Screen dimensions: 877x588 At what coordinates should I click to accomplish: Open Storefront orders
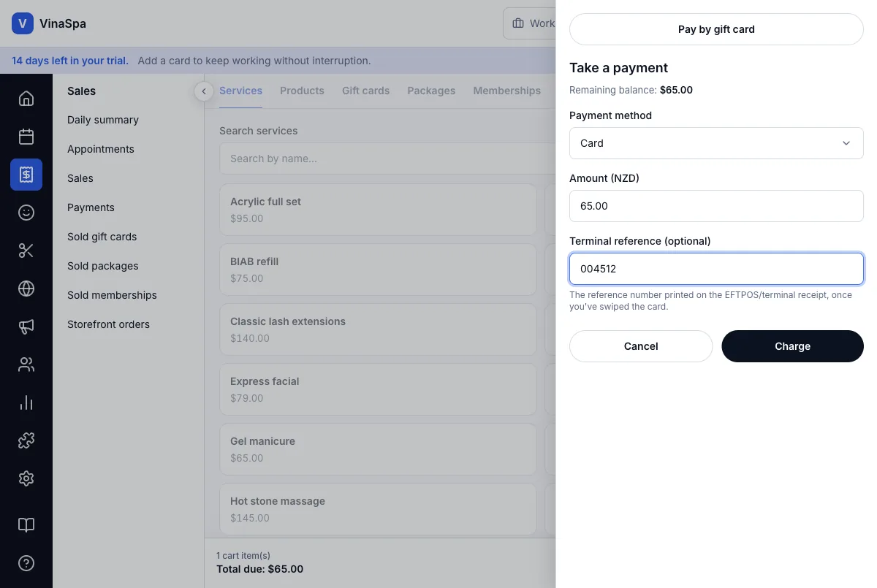(x=108, y=324)
